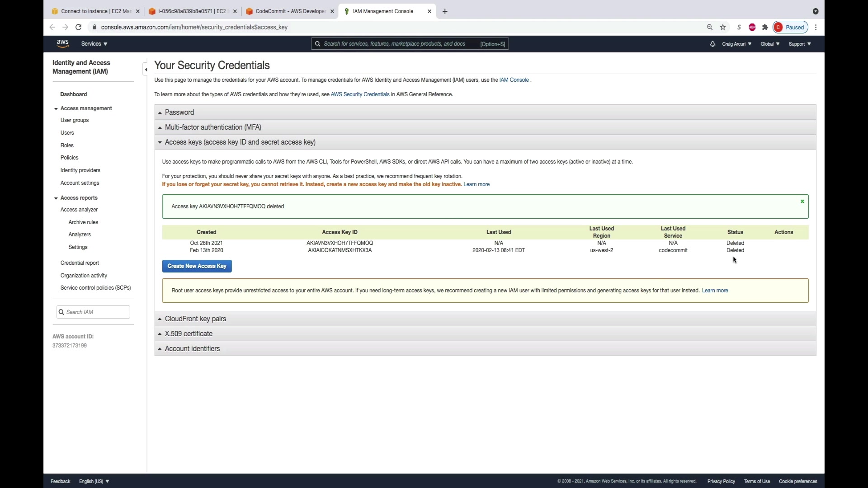The height and width of the screenshot is (488, 868).
Task: Expand CloudFront key pairs section
Action: tap(195, 319)
